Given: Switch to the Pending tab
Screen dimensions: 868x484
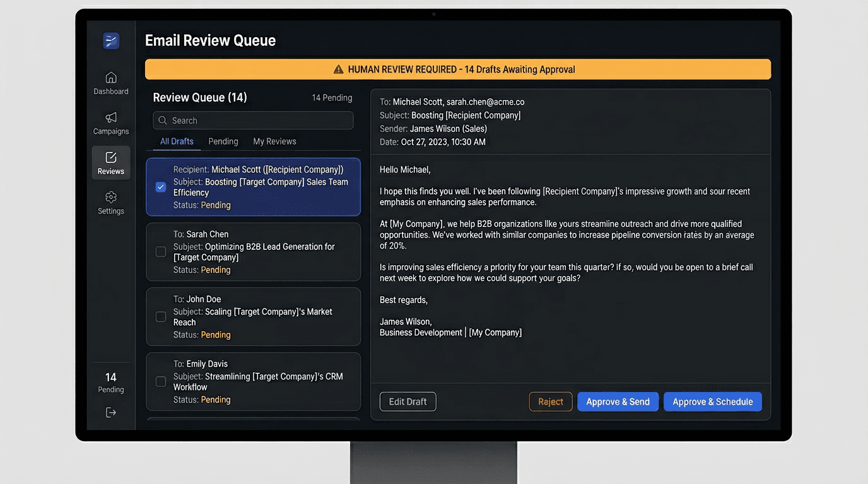Looking at the screenshot, I should pyautogui.click(x=223, y=141).
